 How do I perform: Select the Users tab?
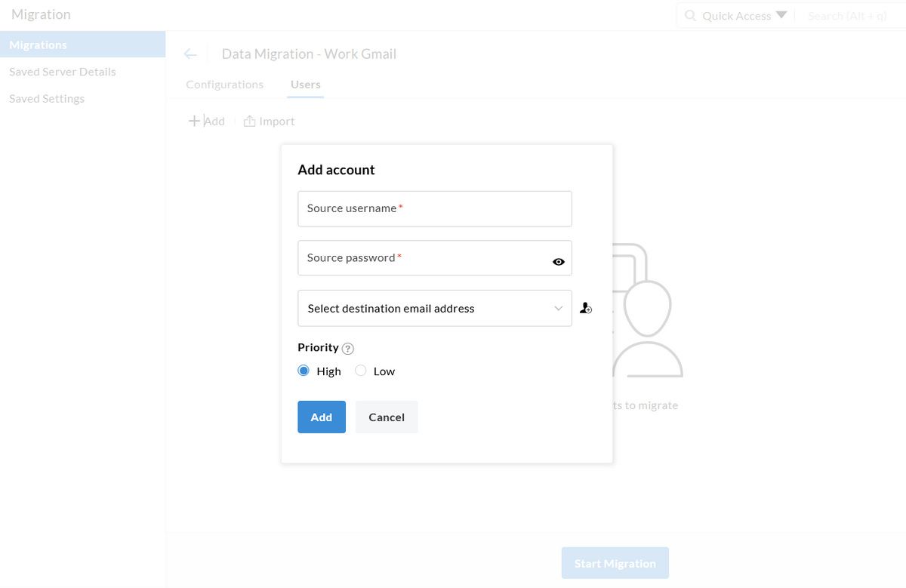305,84
